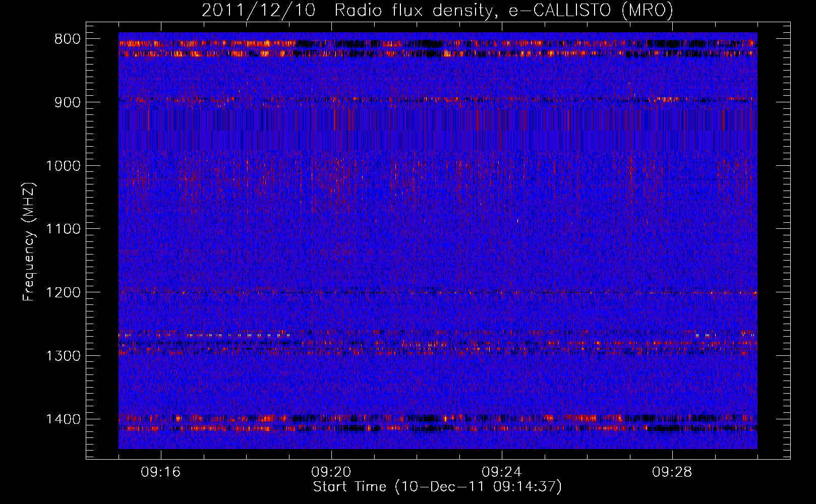Click time tick label '09:20'
816x504 pixels.
pos(331,472)
